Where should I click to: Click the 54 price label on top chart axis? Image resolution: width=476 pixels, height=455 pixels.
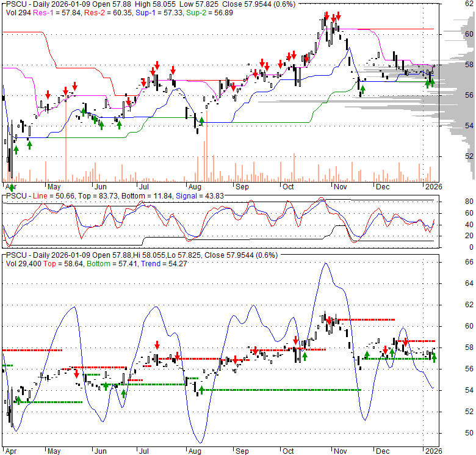pyautogui.click(x=469, y=125)
